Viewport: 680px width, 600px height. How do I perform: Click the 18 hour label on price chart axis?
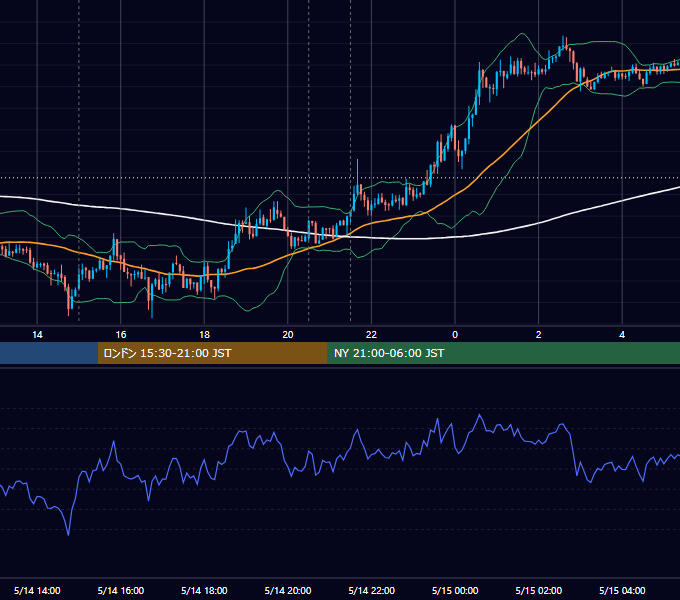[x=204, y=335]
